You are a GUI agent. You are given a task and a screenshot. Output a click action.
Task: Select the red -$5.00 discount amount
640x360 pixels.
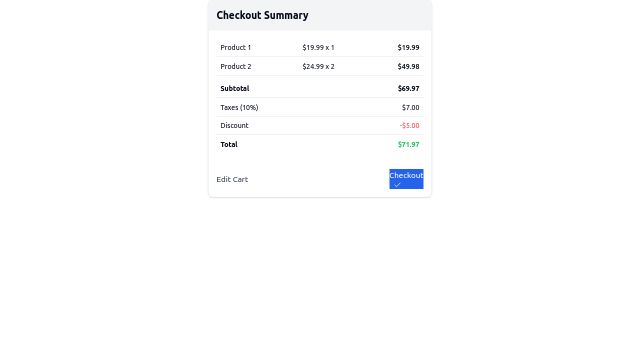pyautogui.click(x=409, y=125)
